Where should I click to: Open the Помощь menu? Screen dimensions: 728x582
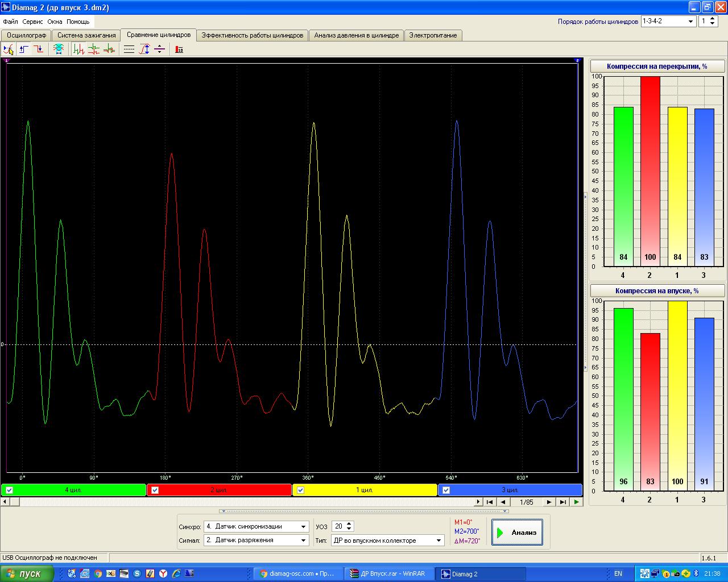point(78,22)
